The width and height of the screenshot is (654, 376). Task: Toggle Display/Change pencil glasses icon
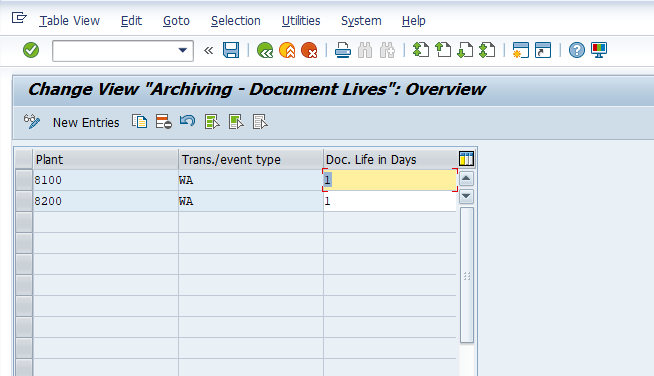32,122
